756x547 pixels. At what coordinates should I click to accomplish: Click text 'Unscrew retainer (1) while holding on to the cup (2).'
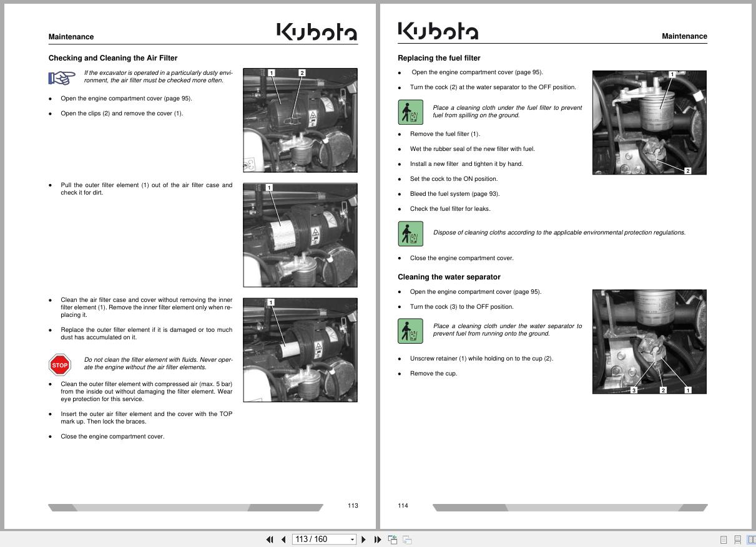click(481, 359)
